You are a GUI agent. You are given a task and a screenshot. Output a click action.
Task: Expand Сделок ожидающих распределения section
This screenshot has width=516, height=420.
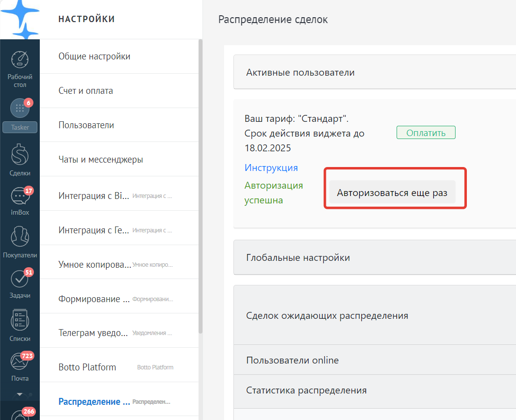click(374, 315)
